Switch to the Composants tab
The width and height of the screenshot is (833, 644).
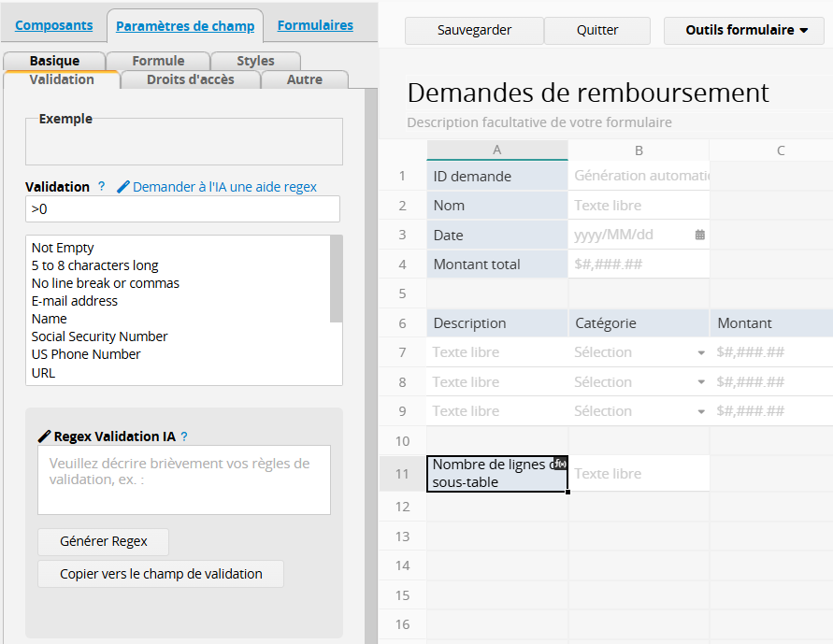click(54, 25)
